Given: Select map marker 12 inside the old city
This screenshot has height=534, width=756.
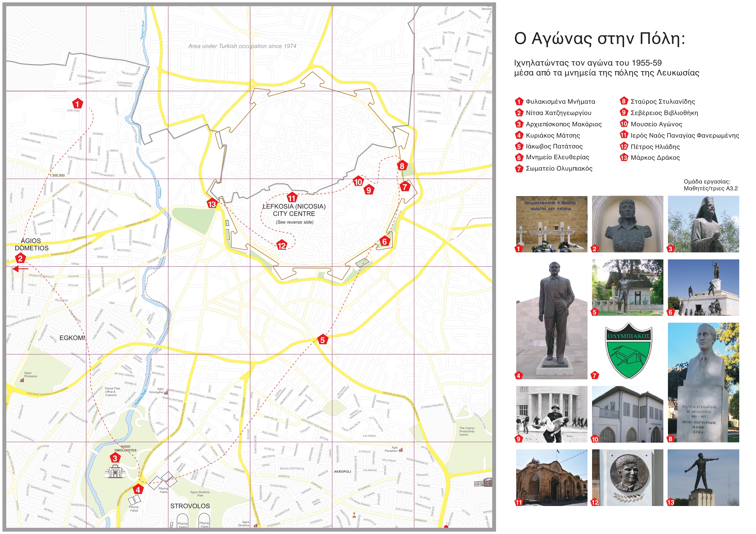Looking at the screenshot, I should (x=282, y=246).
